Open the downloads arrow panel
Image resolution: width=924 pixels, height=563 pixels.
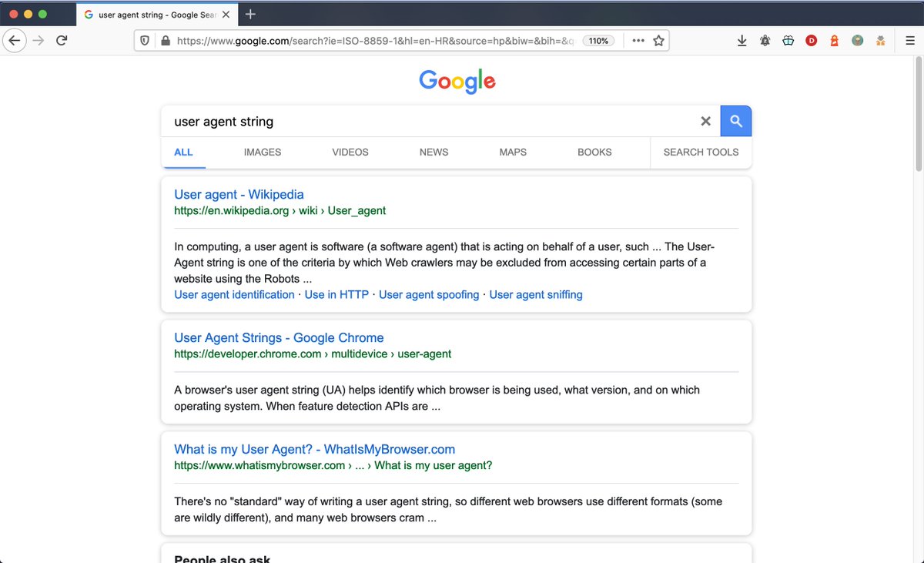click(742, 41)
